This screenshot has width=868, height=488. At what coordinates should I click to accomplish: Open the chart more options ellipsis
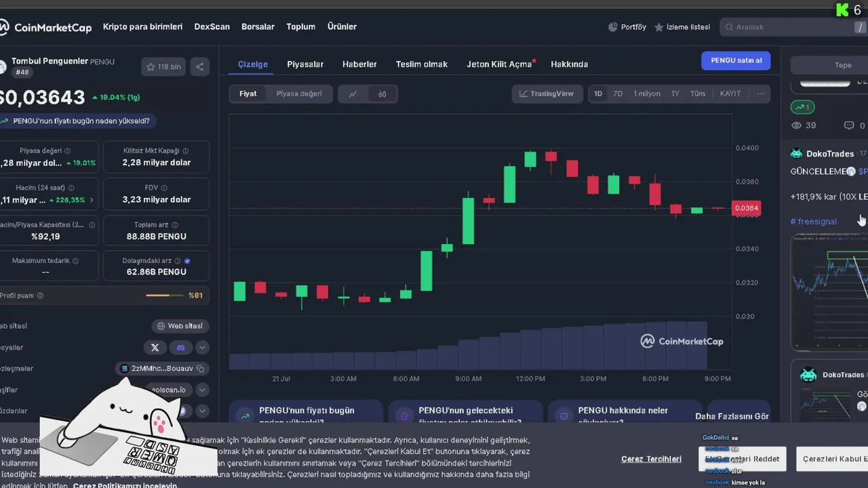[x=761, y=94]
